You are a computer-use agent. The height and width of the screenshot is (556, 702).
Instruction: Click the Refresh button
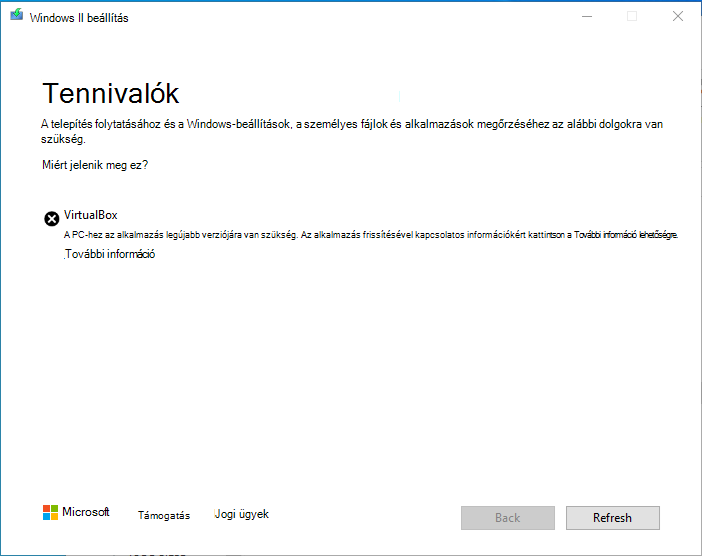[x=612, y=518]
